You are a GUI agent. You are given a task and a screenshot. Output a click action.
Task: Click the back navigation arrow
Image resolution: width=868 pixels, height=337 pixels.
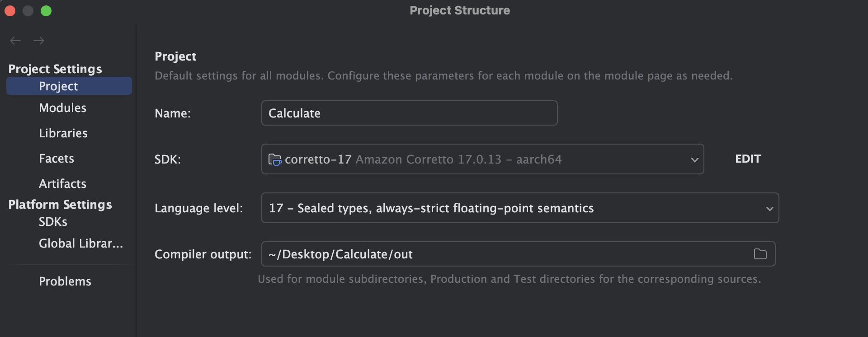pyautogui.click(x=15, y=41)
